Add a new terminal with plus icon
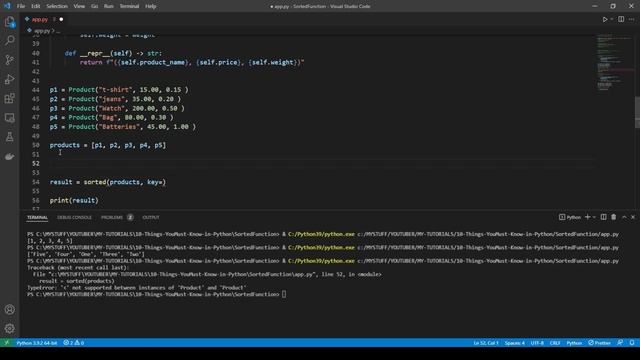640x360 pixels. [x=587, y=217]
